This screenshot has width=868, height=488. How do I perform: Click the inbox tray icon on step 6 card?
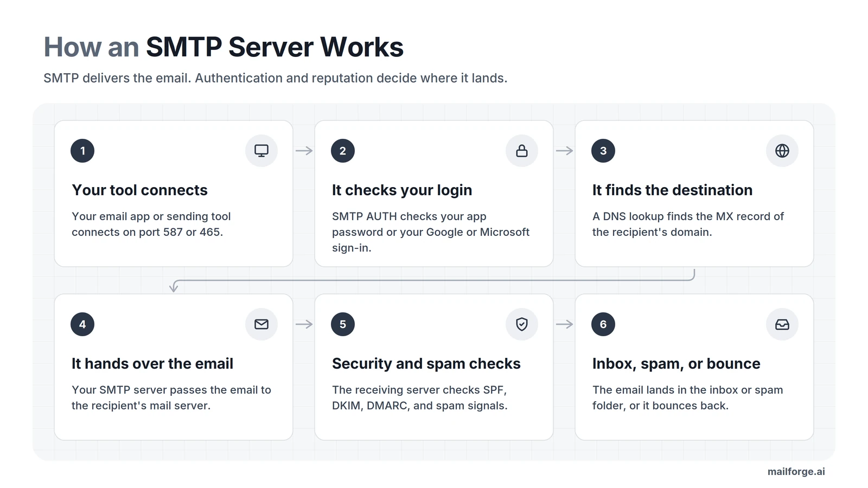click(x=782, y=324)
